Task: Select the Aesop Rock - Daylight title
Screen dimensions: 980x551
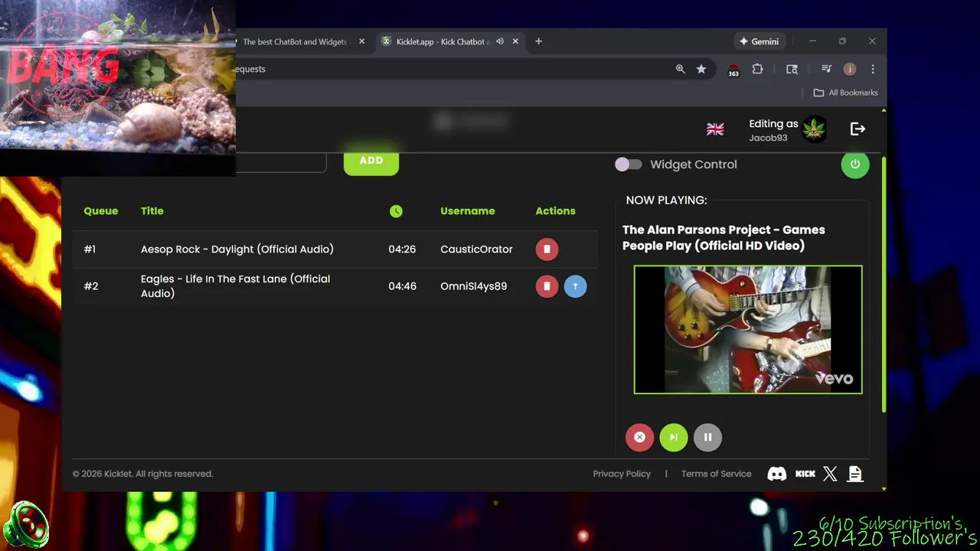Action: pos(237,249)
